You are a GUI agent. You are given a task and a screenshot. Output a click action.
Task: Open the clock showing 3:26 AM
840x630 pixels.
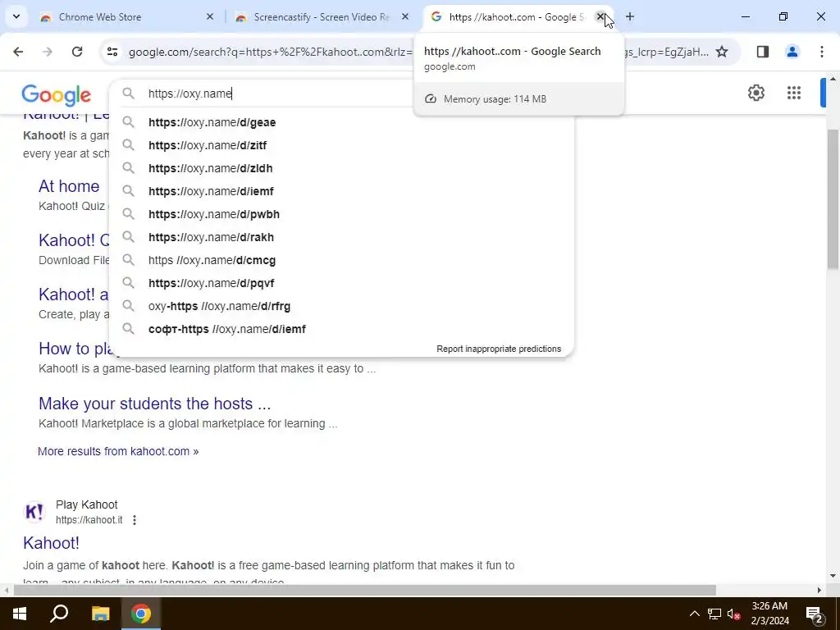(x=769, y=614)
